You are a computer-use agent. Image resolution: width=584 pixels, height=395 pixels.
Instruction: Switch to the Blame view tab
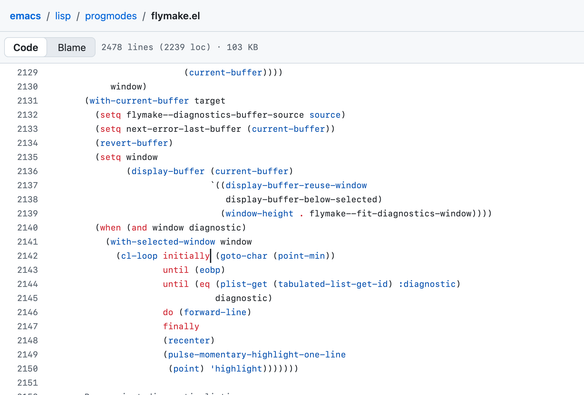click(72, 47)
